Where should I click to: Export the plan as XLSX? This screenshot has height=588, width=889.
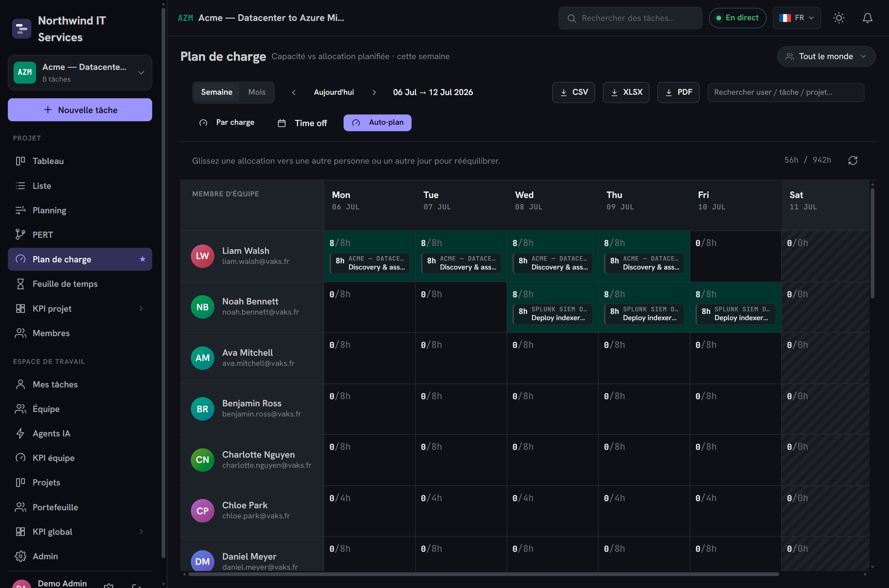626,92
